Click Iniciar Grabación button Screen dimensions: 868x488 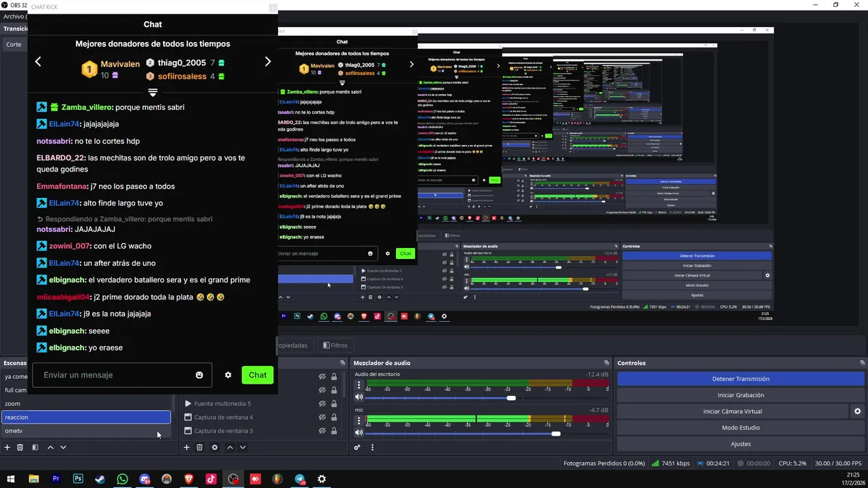(741, 395)
